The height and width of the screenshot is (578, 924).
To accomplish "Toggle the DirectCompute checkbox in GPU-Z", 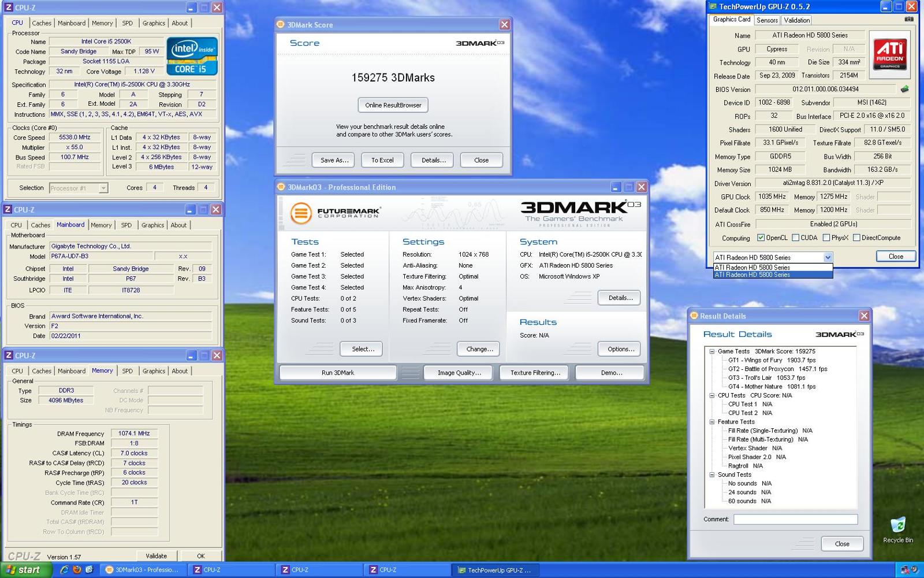I will click(x=856, y=238).
